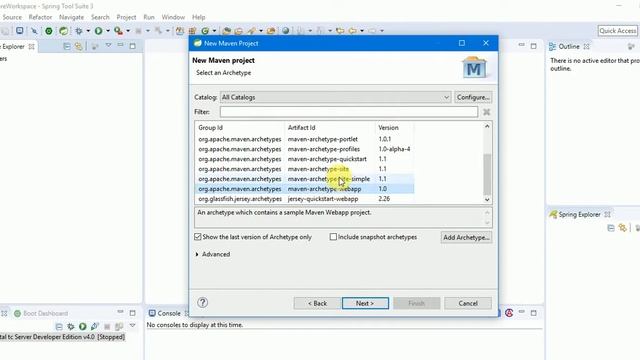640x360 pixels.
Task: Click the Next > button
Action: (365, 303)
